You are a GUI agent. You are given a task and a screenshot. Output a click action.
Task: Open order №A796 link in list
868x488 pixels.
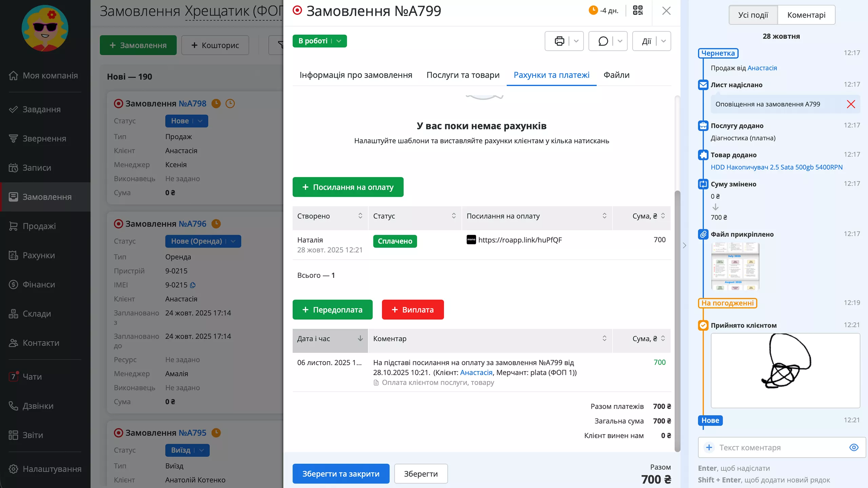[x=192, y=224]
